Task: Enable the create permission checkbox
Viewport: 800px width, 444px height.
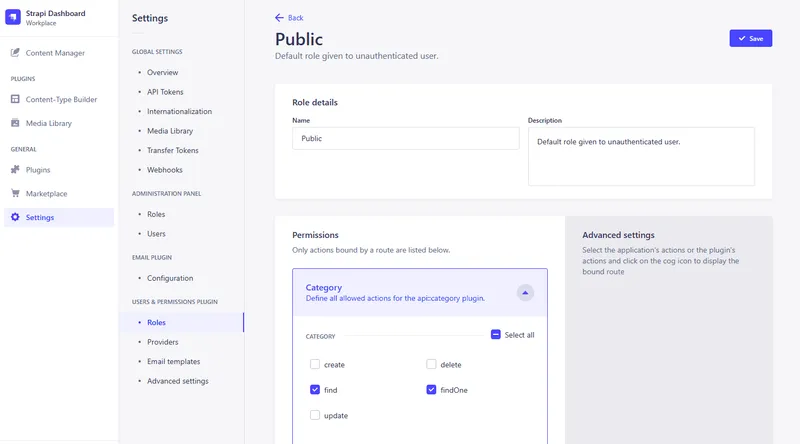Action: pyautogui.click(x=315, y=365)
